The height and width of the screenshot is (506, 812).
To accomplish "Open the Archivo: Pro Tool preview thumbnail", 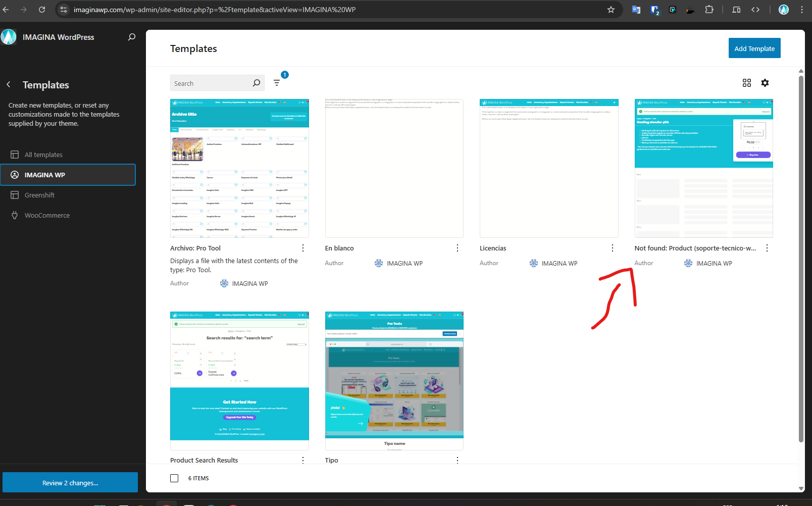I will tap(239, 168).
